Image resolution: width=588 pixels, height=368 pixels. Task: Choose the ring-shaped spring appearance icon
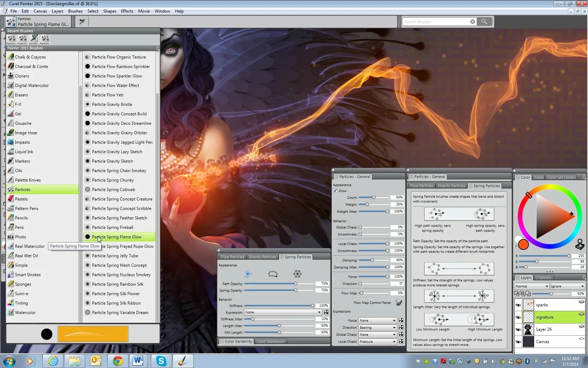coord(273,274)
